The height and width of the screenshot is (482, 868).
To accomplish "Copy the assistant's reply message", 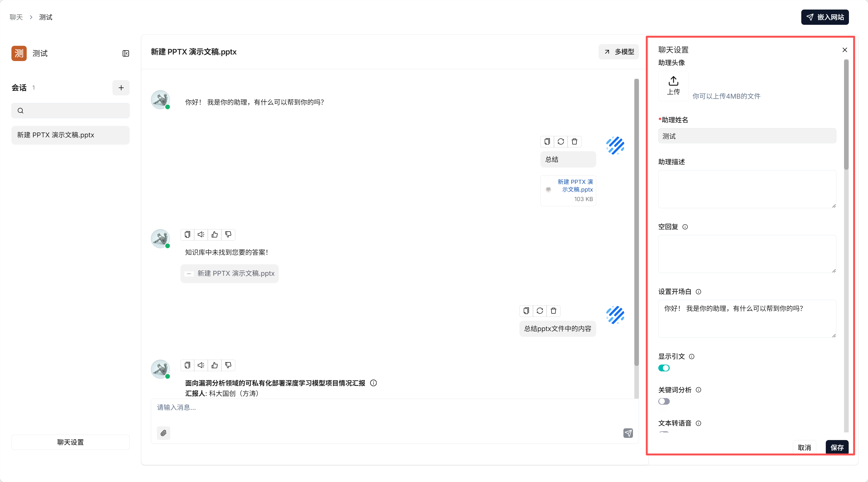I will (187, 365).
